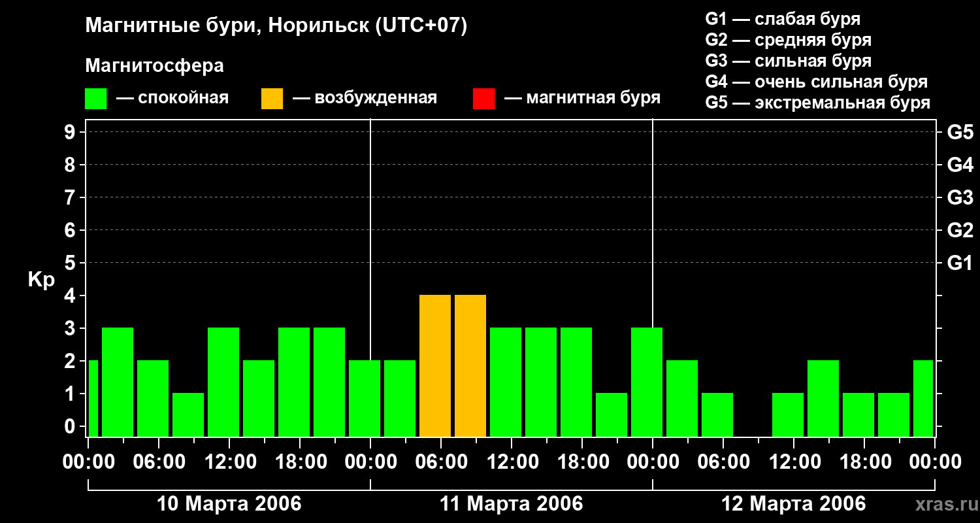Screen dimensions: 980x523
Task: Click the '12 Марта 2006' date label
Action: 794,504
